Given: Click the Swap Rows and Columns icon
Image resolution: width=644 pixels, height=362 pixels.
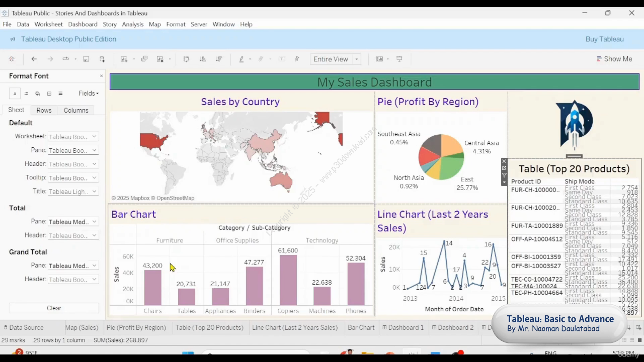Looking at the screenshot, I should coord(186,59).
